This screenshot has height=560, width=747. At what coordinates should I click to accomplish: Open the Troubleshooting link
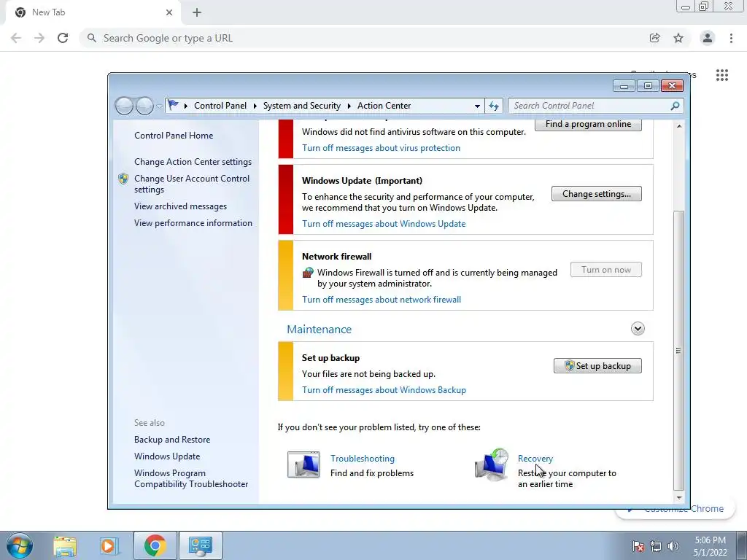click(363, 459)
